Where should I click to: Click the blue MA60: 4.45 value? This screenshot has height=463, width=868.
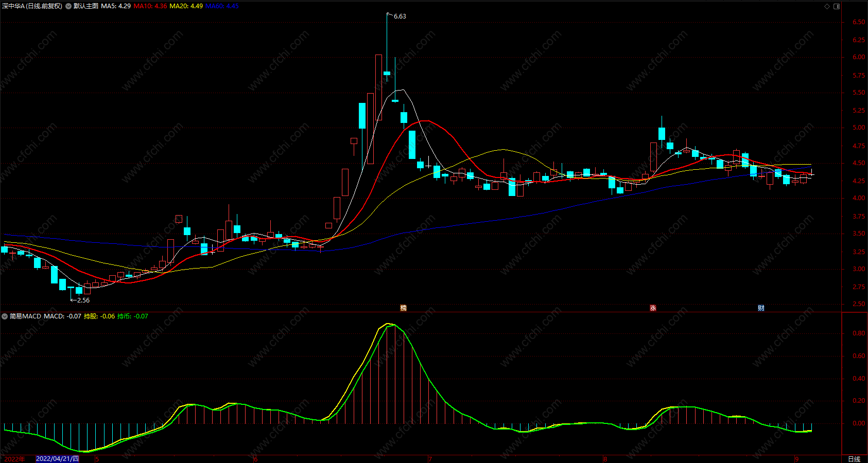222,6
